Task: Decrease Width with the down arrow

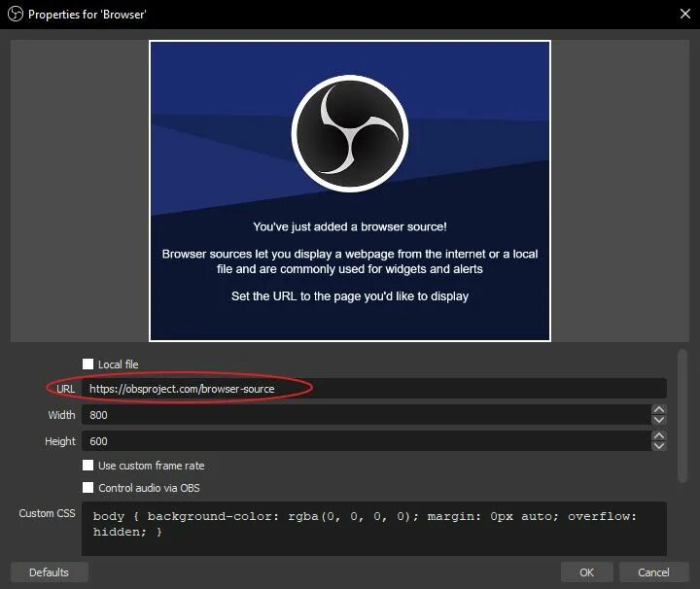Action: (x=659, y=420)
